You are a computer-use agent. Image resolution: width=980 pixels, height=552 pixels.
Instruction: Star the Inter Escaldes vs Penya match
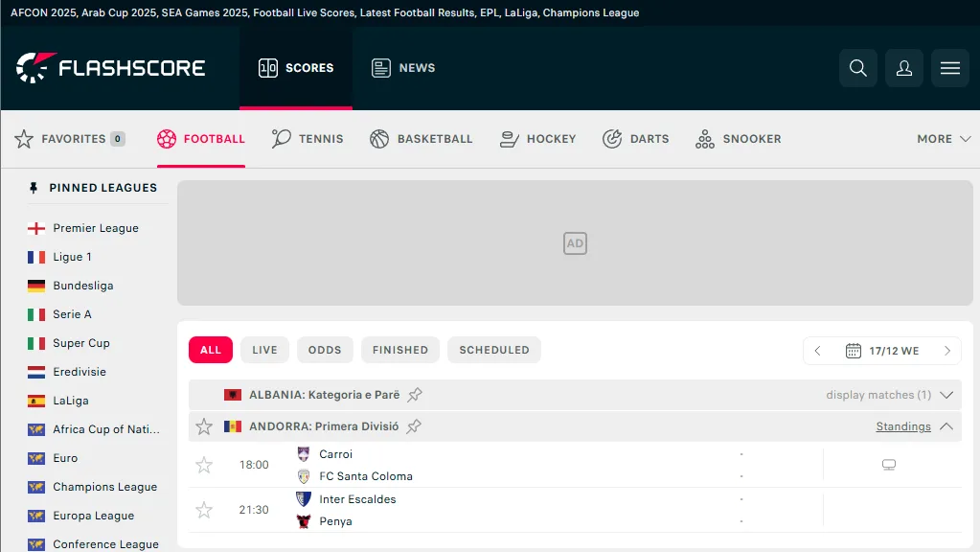click(204, 510)
